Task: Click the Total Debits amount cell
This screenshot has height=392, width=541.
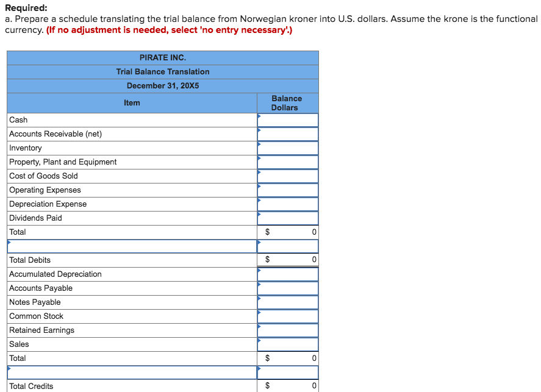Action: point(287,260)
